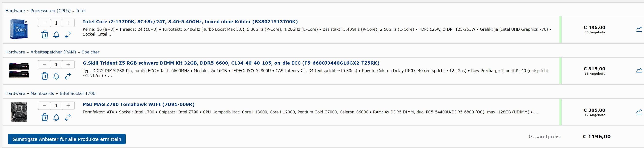The width and height of the screenshot is (644, 148).
Task: Decrease quantity of G.Skill Trident Z5
Action: click(44, 65)
